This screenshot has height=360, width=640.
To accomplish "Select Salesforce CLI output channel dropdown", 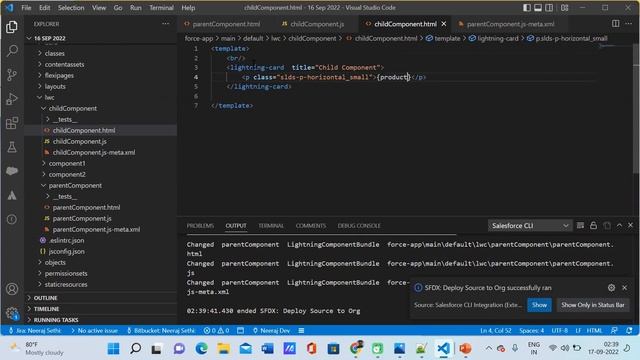I will pyautogui.click(x=530, y=226).
